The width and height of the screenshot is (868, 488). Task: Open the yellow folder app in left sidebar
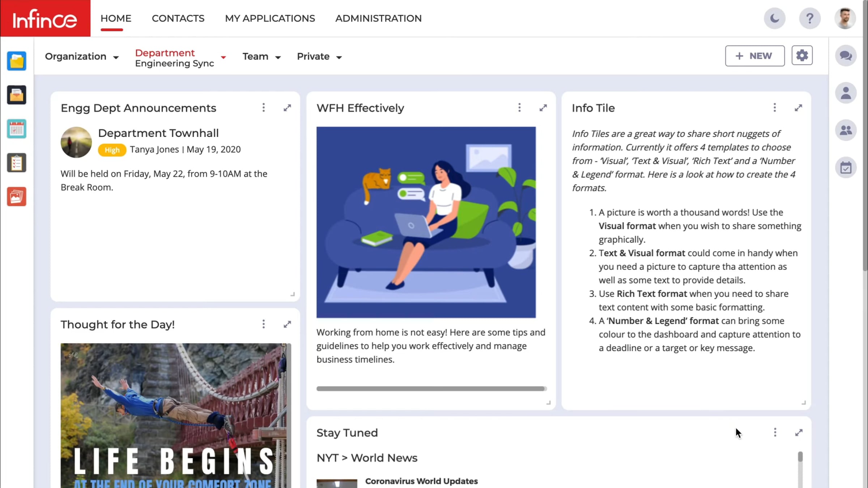17,61
